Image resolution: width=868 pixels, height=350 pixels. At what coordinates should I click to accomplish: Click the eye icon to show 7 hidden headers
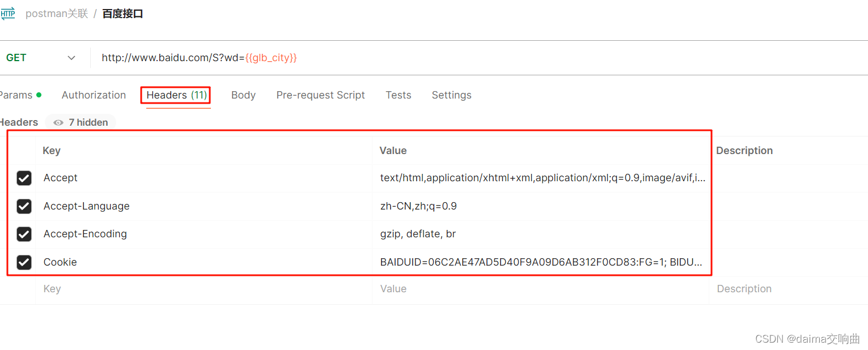(x=58, y=122)
